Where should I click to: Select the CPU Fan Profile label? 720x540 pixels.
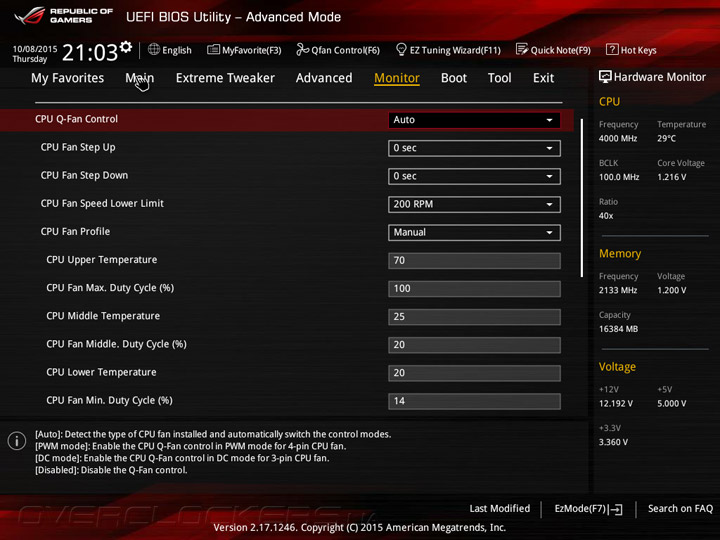coord(75,231)
